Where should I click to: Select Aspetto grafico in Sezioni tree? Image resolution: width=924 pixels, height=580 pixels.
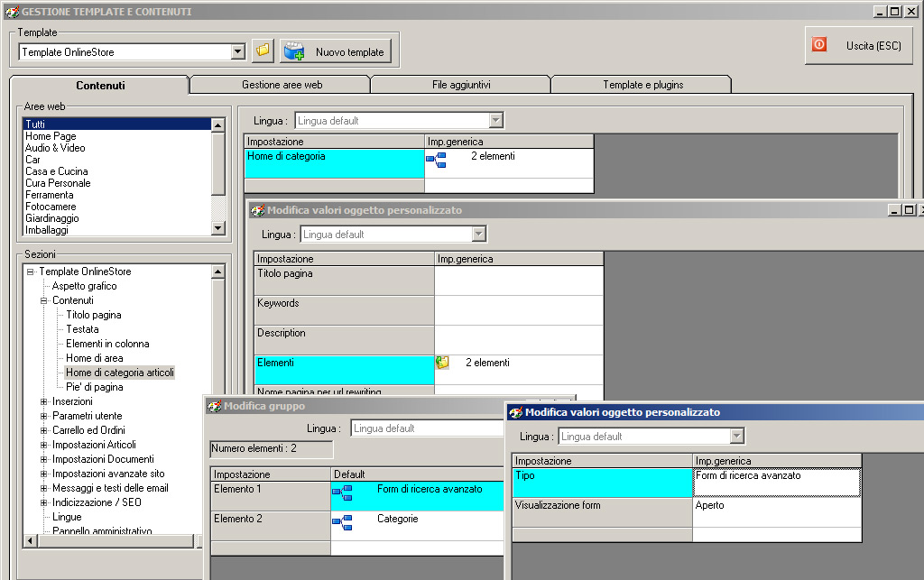click(84, 286)
